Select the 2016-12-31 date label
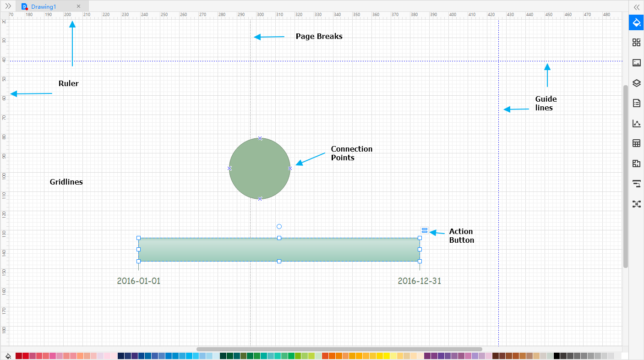This screenshot has height=360, width=644. (420, 281)
